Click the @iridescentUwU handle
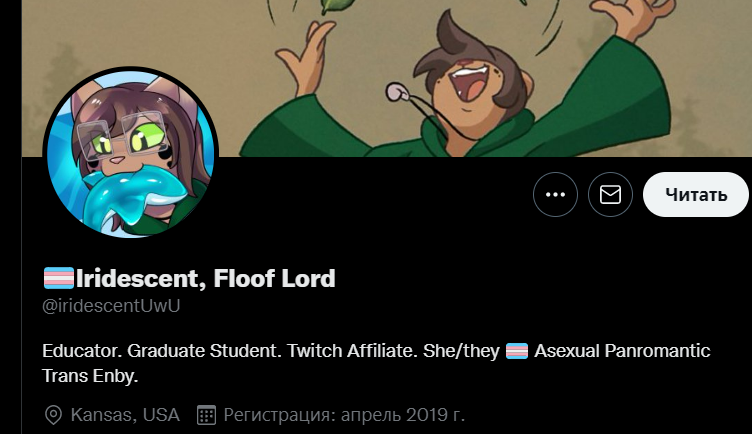Screen dimensions: 752x434 click(111, 305)
